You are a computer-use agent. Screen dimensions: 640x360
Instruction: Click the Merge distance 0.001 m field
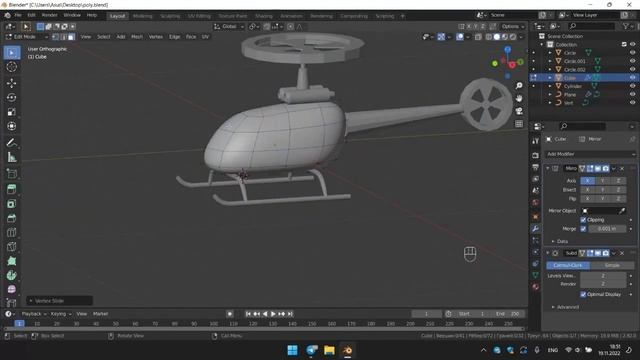click(607, 229)
